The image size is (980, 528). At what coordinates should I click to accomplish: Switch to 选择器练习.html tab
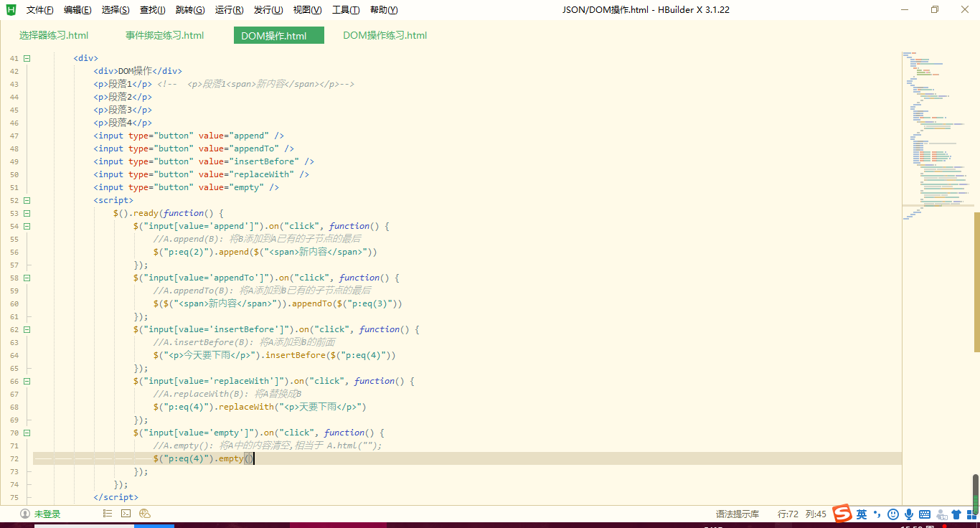click(x=54, y=35)
